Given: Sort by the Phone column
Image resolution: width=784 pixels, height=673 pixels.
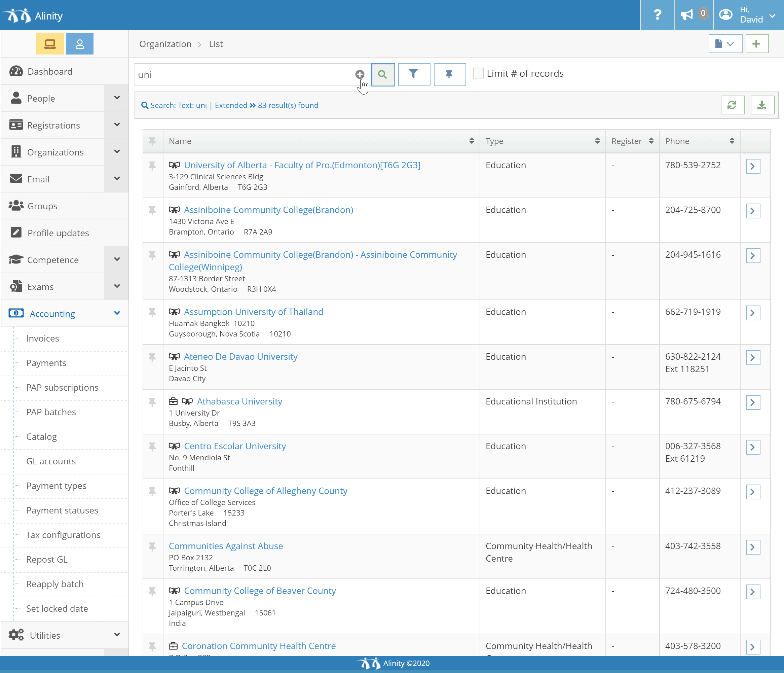Looking at the screenshot, I should pos(700,141).
